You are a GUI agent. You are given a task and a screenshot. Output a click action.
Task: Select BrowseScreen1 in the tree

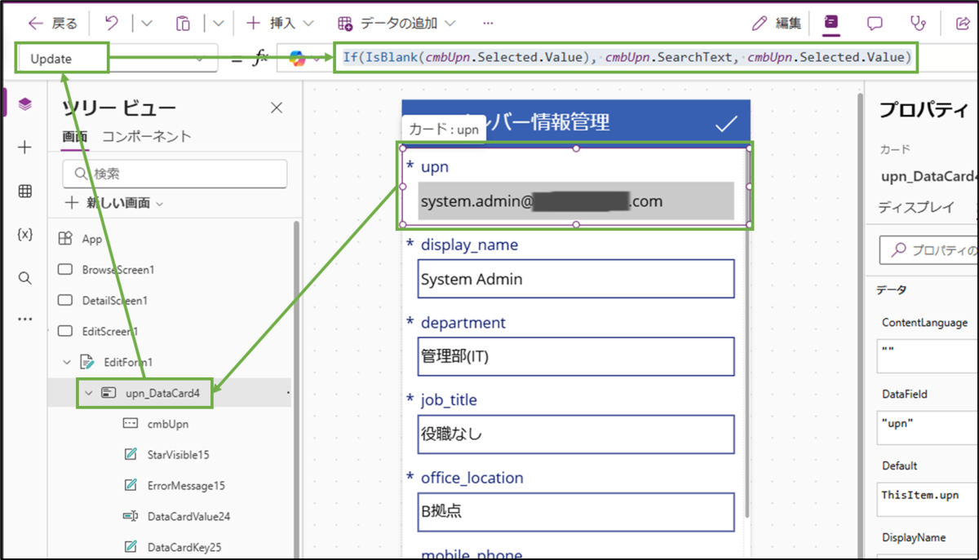tap(118, 270)
